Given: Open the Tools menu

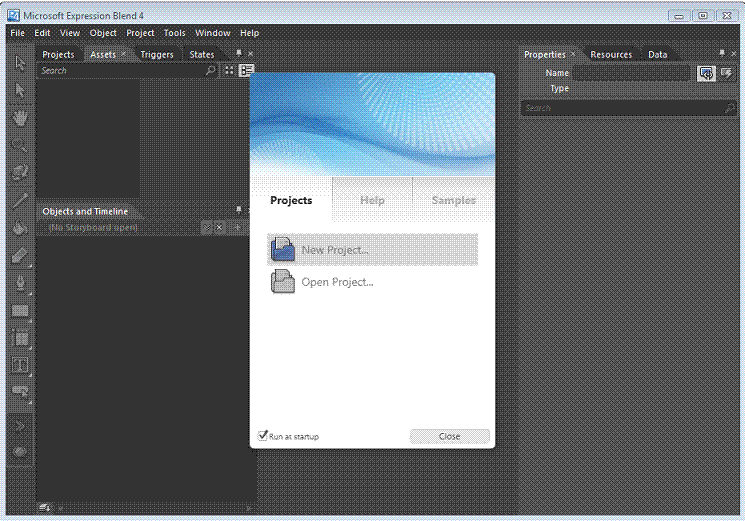Looking at the screenshot, I should 174,33.
